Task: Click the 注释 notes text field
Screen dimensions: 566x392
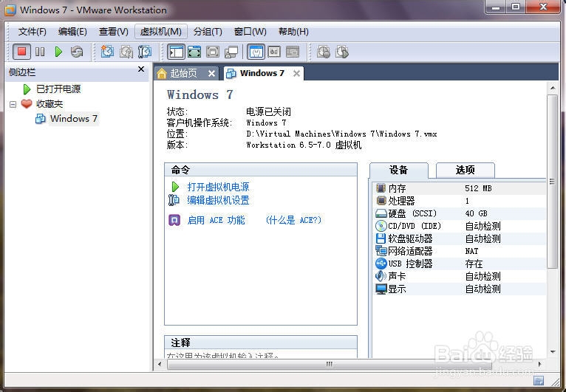Action: [261, 354]
